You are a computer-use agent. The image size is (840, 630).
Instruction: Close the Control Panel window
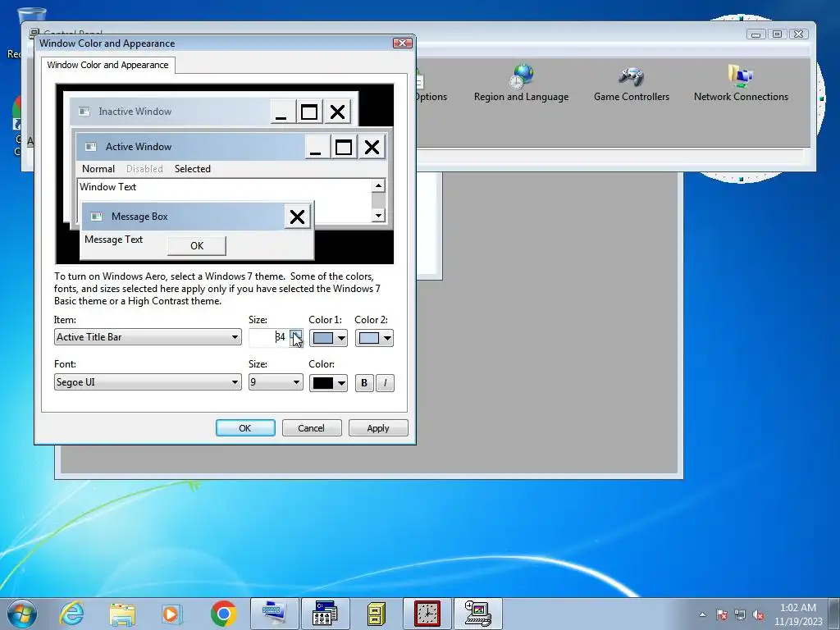(798, 34)
